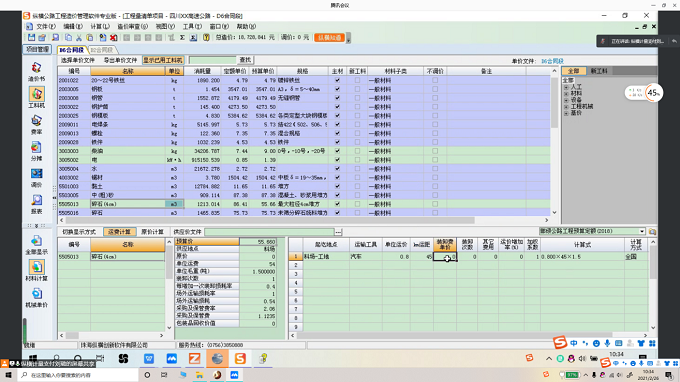
Task: Click the 全部显示 sidebar icon
Action: click(x=36, y=245)
